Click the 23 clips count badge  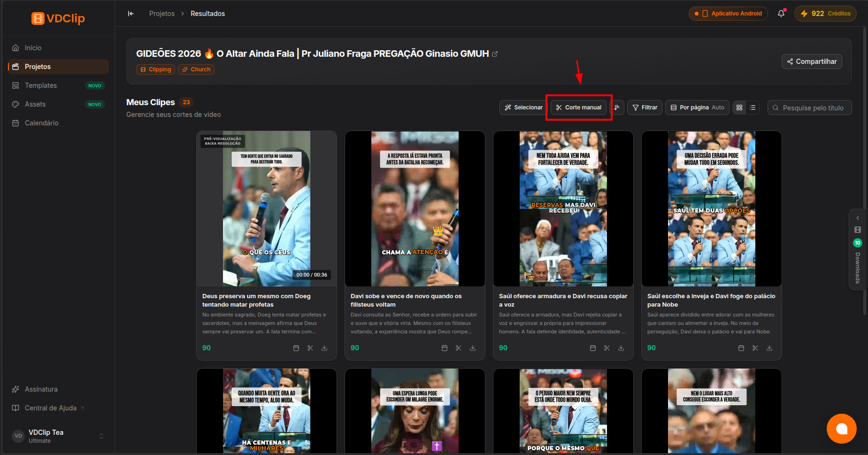186,102
